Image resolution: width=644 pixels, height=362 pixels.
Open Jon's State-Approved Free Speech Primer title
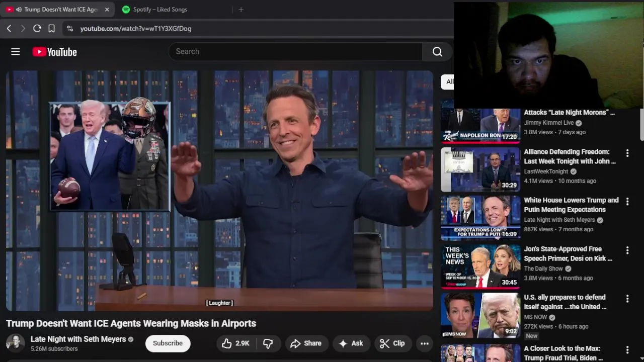[568, 253]
